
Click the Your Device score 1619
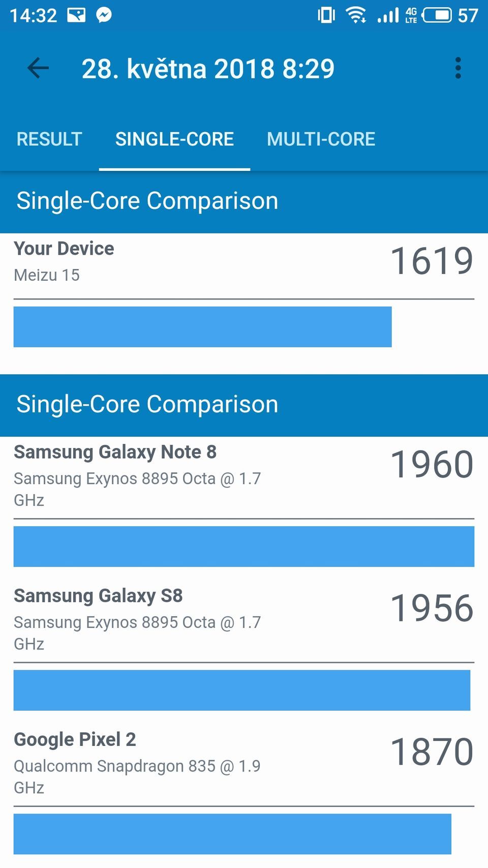coord(433,261)
